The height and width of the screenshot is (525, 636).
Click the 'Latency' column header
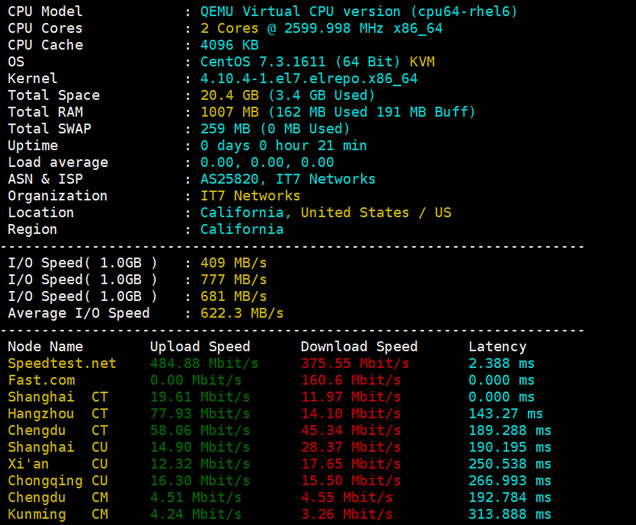tap(497, 347)
